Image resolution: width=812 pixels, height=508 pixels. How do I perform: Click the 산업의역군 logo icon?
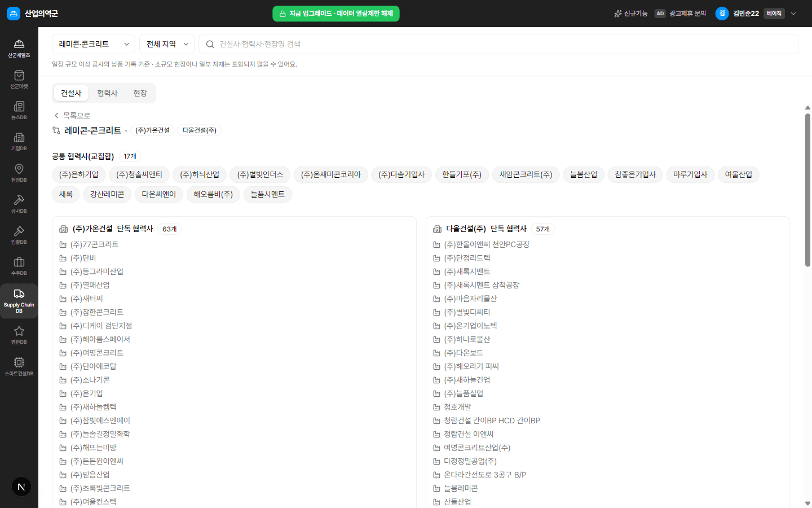[14, 14]
